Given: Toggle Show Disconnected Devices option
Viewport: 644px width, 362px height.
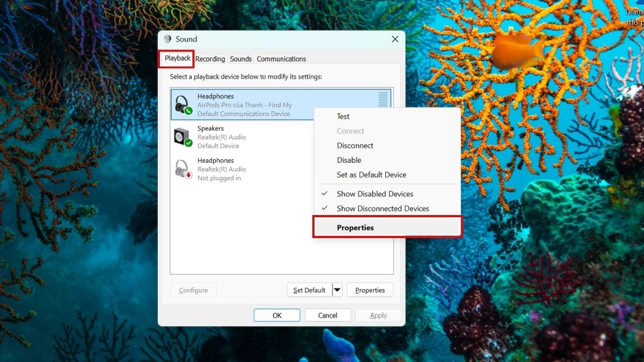Looking at the screenshot, I should pos(387,208).
